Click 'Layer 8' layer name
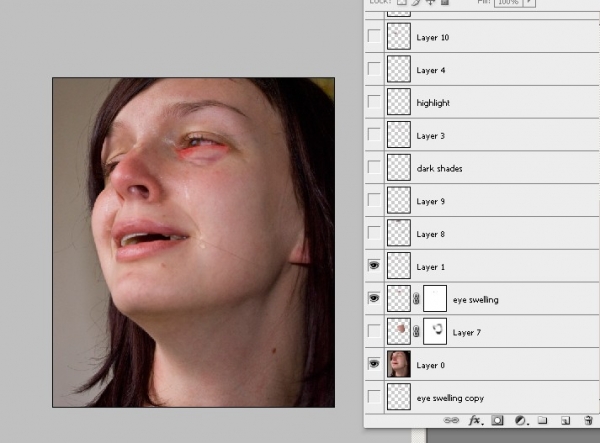This screenshot has width=600, height=443. pyautogui.click(x=430, y=234)
